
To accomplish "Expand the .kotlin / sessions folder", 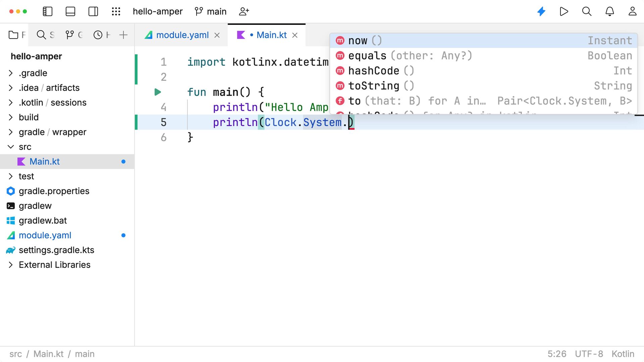I will click(11, 103).
